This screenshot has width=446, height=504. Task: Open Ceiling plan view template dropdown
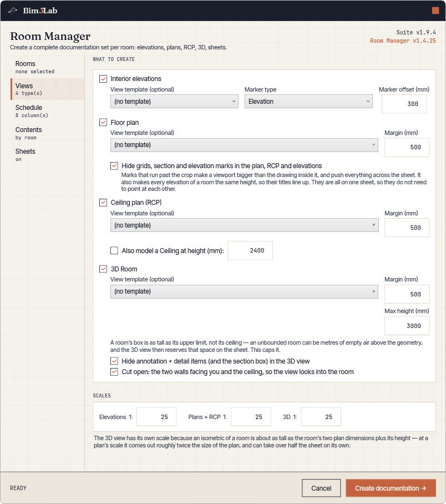pyautogui.click(x=244, y=225)
